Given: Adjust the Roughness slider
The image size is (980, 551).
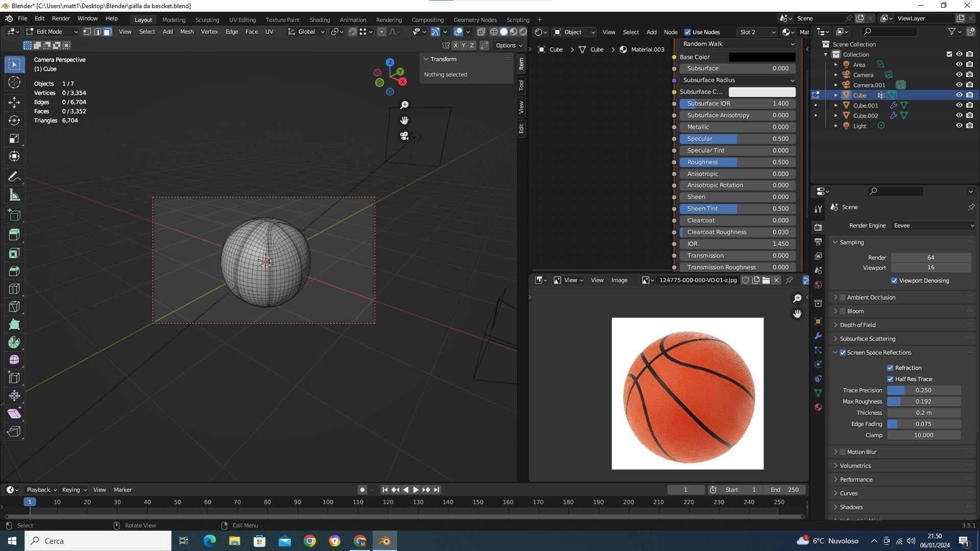Looking at the screenshot, I should [x=738, y=162].
